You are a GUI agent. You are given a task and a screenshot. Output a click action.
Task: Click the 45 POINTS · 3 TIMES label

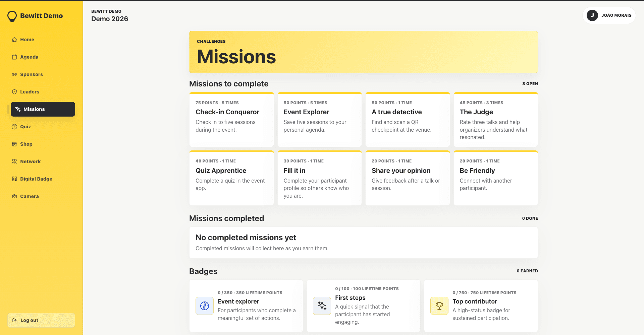(481, 103)
